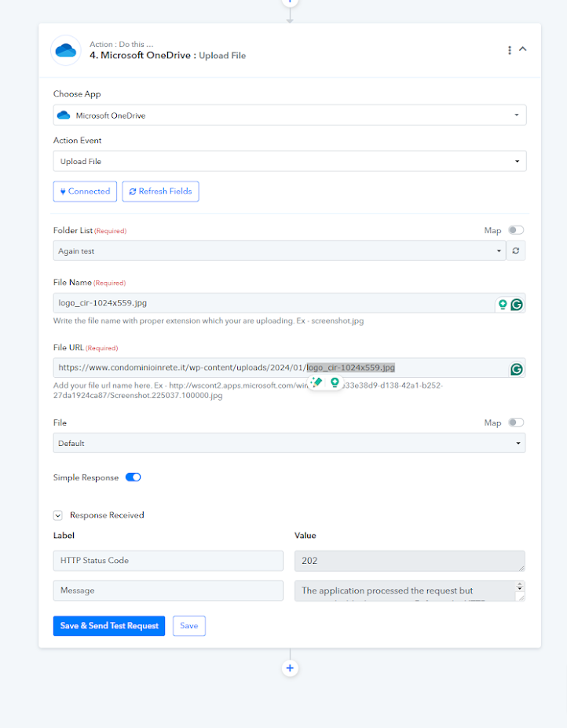Click the HTTP Status Code label field
Screen dimensions: 567x728
pos(168,561)
